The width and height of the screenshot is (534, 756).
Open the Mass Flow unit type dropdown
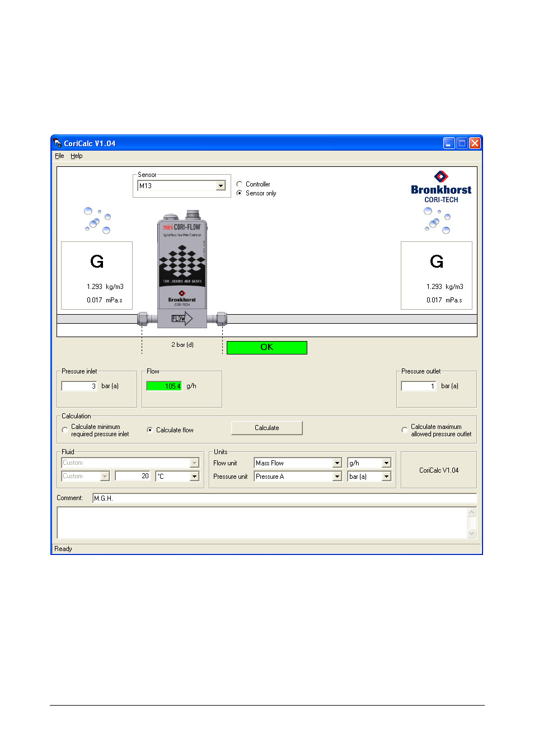coord(337,463)
